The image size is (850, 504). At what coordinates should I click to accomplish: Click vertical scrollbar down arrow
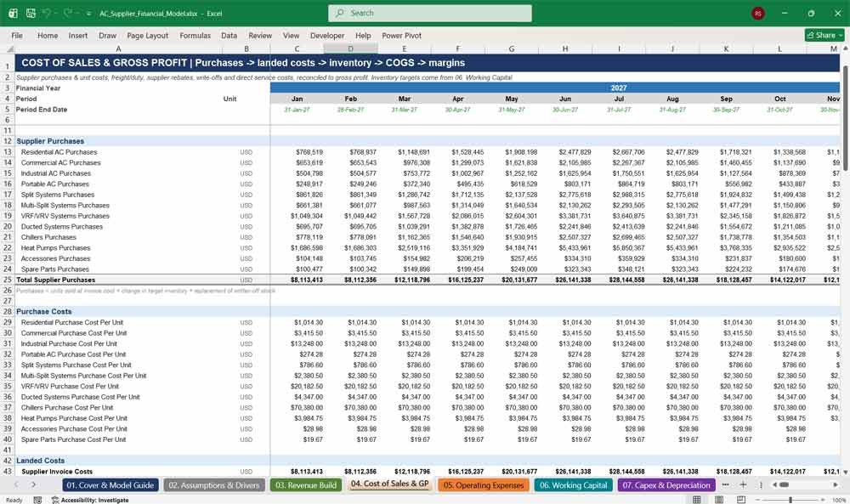pyautogui.click(x=845, y=472)
